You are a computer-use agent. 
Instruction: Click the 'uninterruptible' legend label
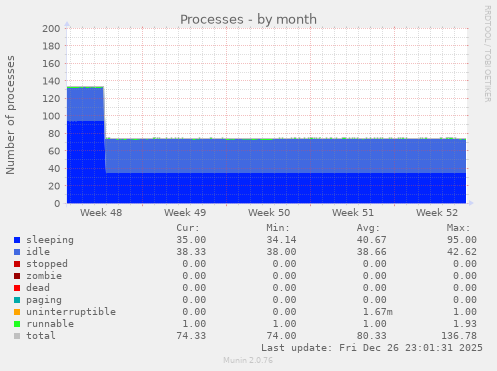click(71, 312)
